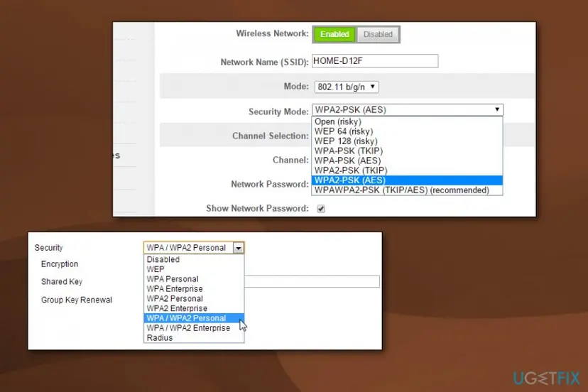Click into the Shared Key field

tap(312, 281)
